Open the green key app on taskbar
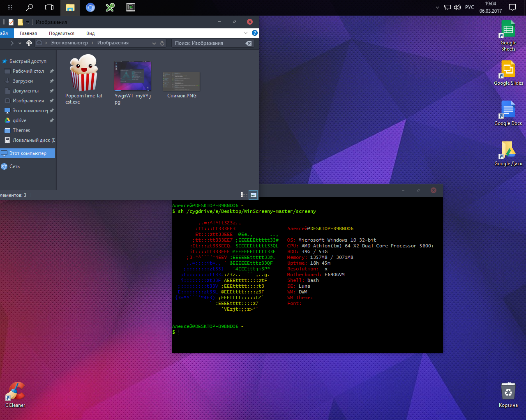This screenshot has width=526, height=420. [110, 7]
